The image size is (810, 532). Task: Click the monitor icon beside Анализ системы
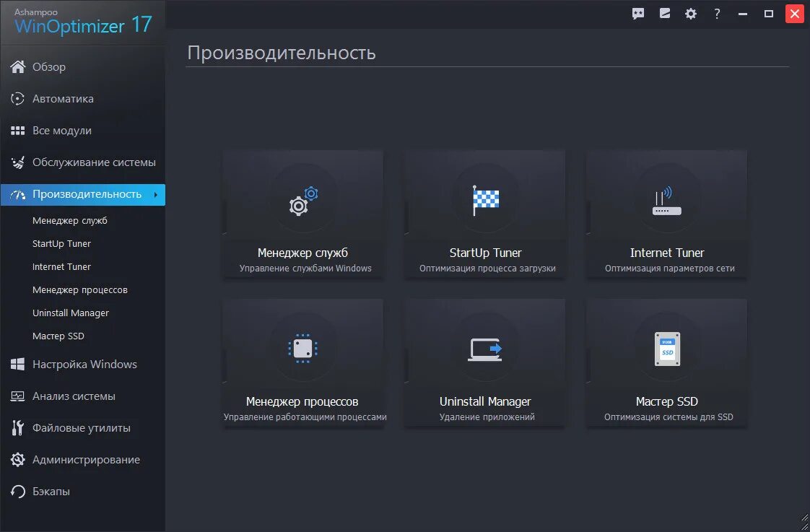tap(17, 396)
